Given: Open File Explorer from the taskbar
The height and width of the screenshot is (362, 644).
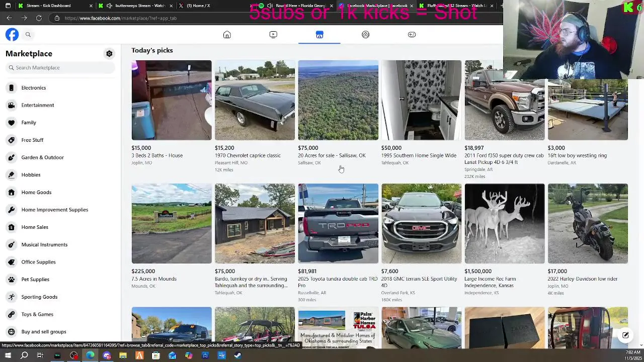Looking at the screenshot, I should (123, 355).
